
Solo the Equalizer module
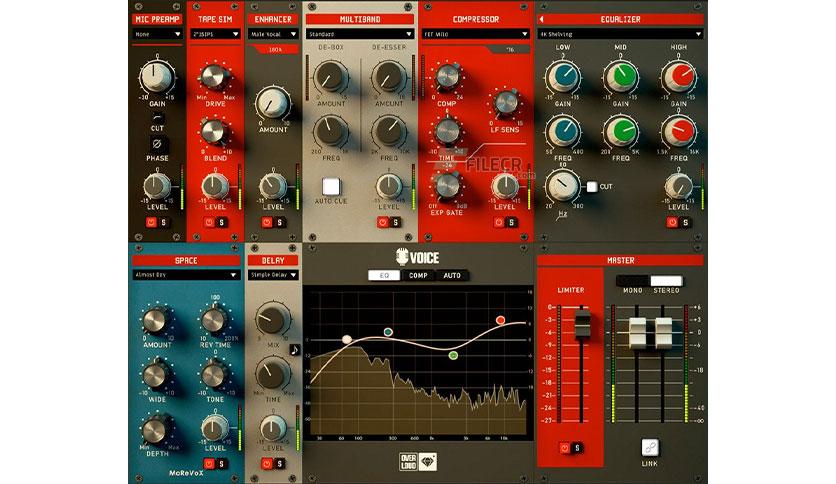685,222
